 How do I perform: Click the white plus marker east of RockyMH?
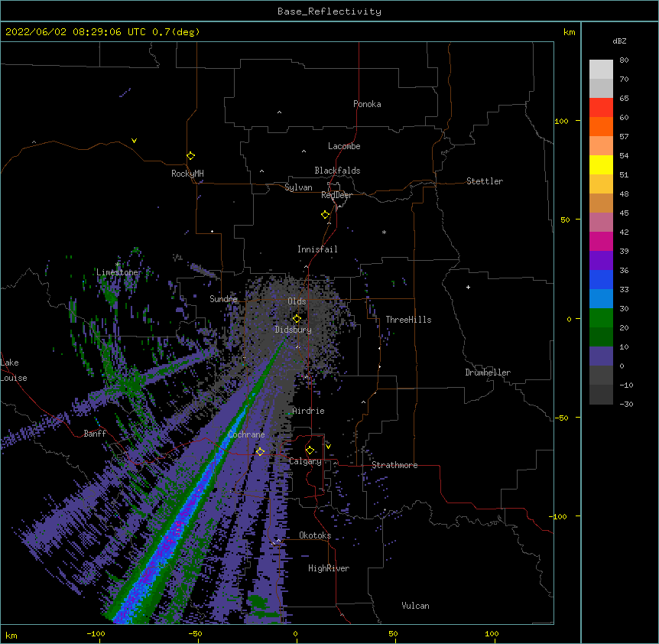(x=213, y=231)
